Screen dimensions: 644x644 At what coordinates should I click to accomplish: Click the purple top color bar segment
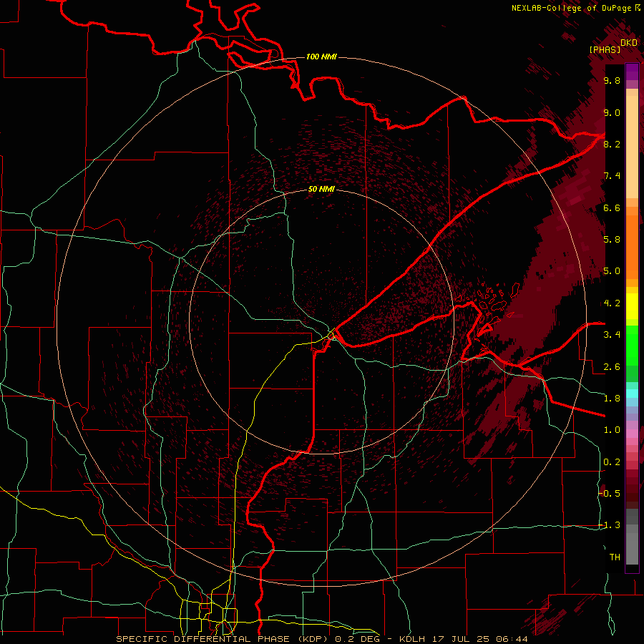[632, 72]
